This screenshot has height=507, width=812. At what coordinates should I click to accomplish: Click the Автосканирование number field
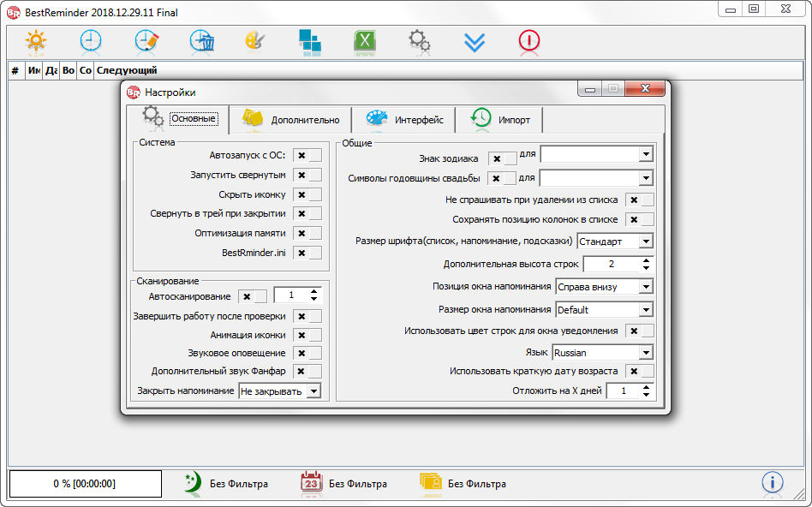tap(291, 295)
